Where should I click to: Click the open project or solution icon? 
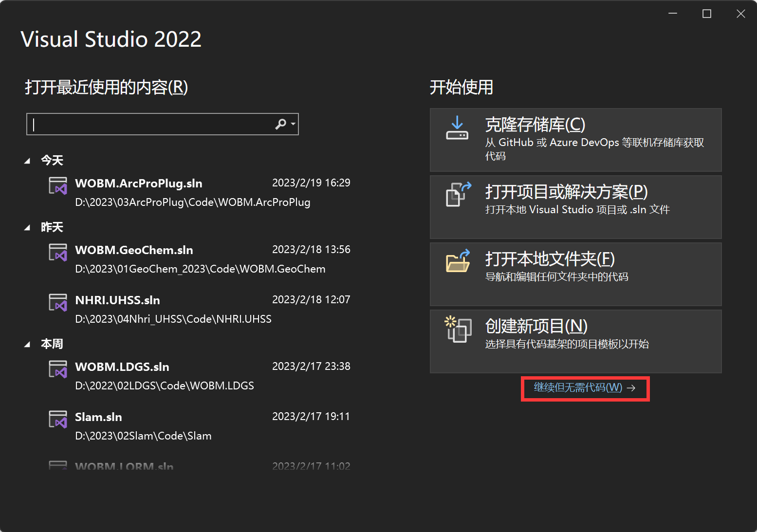(x=459, y=194)
